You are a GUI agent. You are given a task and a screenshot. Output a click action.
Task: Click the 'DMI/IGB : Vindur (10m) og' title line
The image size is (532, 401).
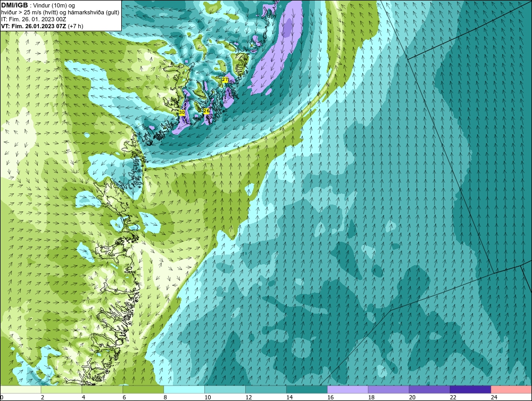tap(38, 5)
